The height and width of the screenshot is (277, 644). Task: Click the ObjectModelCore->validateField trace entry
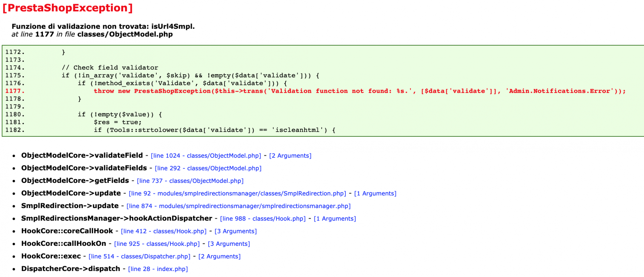click(x=82, y=155)
